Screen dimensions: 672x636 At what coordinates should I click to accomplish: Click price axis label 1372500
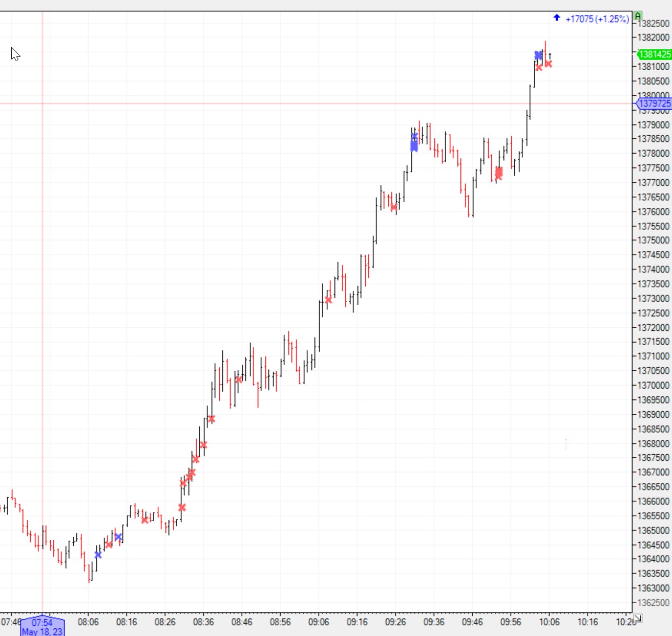pyautogui.click(x=654, y=313)
